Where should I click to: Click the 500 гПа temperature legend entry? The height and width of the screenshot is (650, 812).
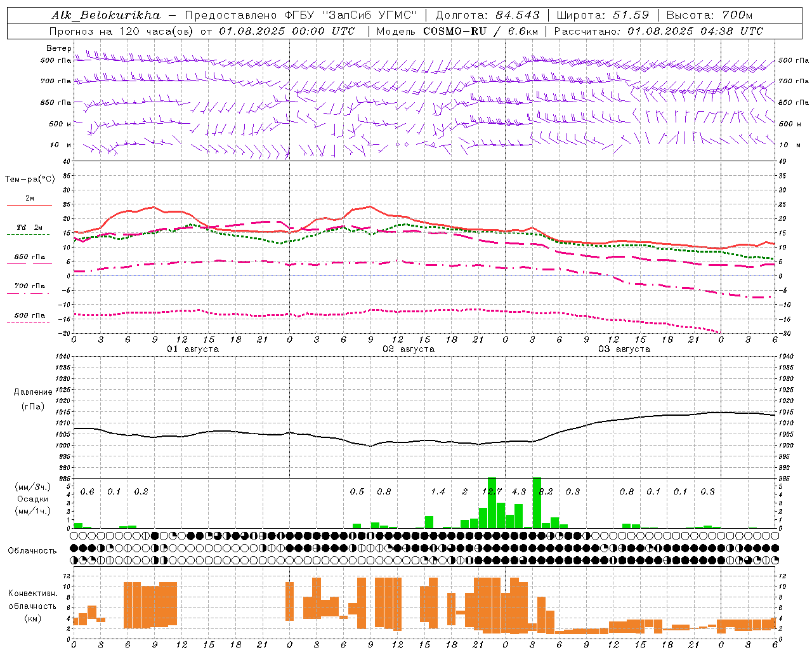tap(30, 315)
